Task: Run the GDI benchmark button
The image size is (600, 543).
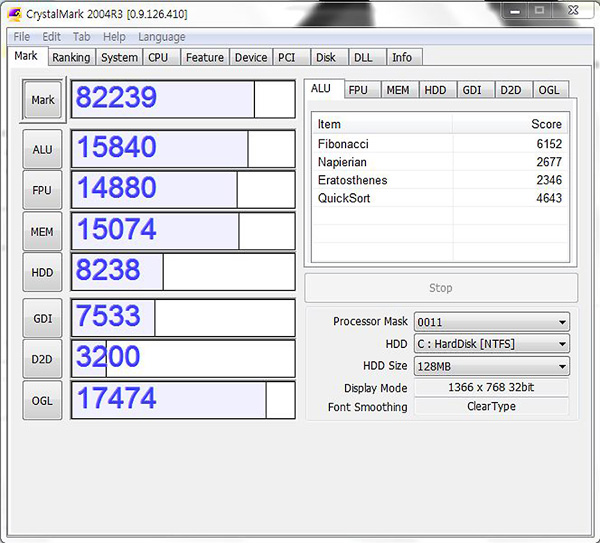Action: 42,318
